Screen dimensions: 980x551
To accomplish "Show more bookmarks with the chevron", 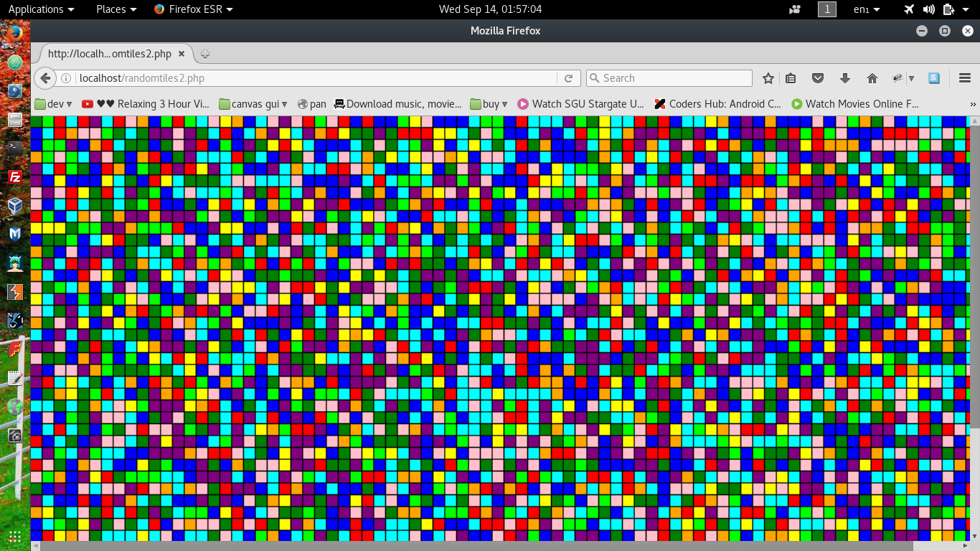I will (x=973, y=104).
